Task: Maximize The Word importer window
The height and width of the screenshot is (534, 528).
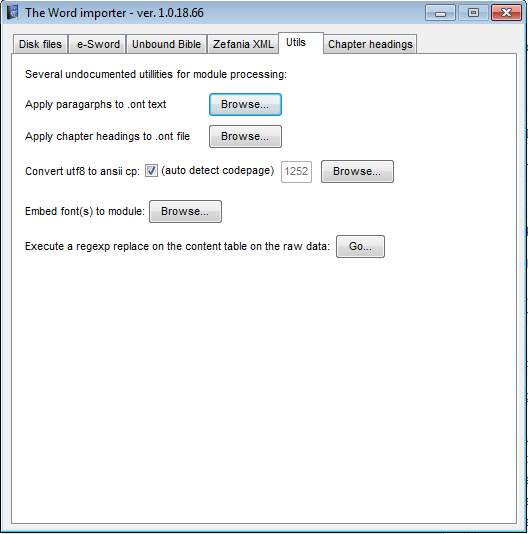Action: [473, 13]
